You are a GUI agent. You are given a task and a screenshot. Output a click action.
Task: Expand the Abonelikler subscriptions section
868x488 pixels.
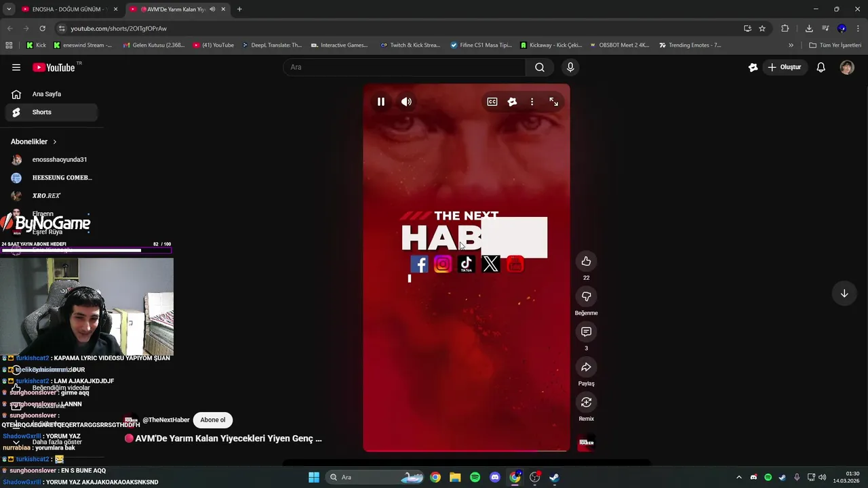coord(34,142)
